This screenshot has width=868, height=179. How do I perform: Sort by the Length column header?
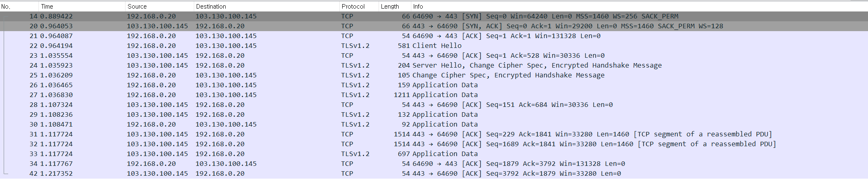point(395,6)
